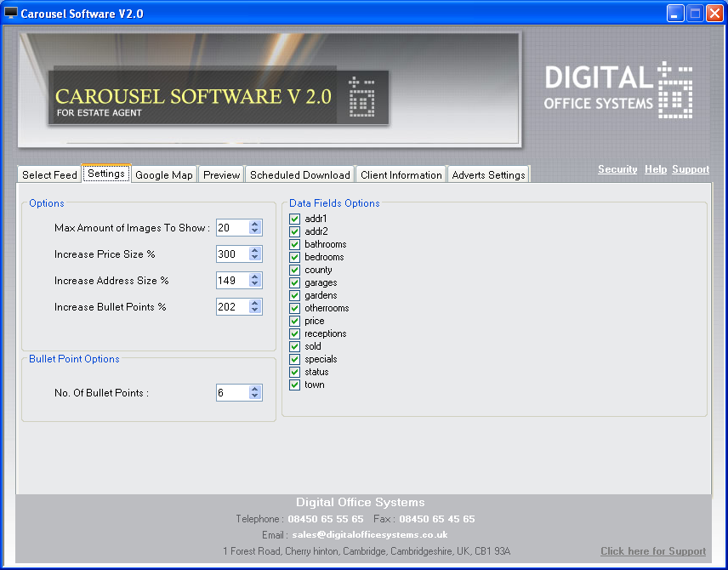This screenshot has width=728, height=570.
Task: Click the Security link
Action: pos(617,169)
